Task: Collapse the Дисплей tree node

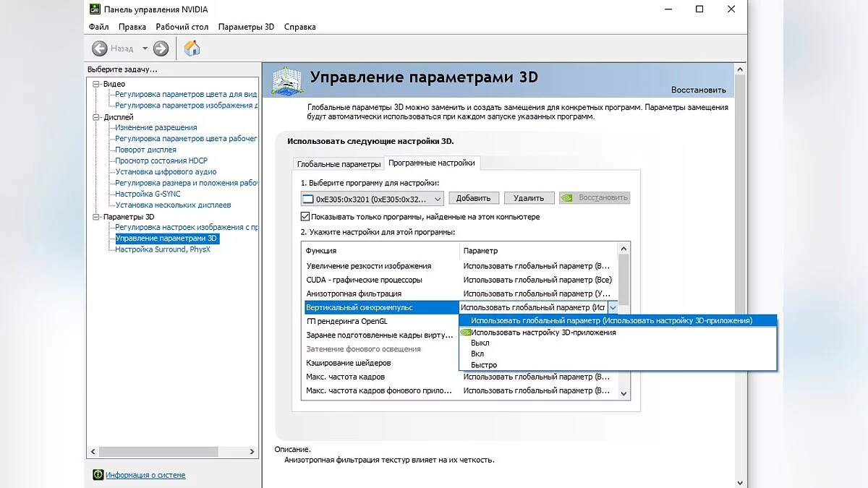Action: point(95,117)
